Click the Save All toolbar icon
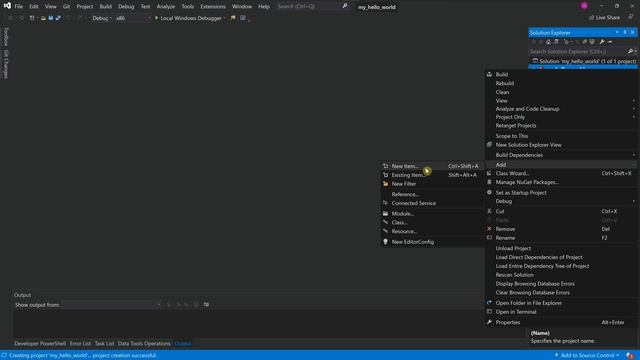This screenshot has height=360, width=640. (x=58, y=18)
